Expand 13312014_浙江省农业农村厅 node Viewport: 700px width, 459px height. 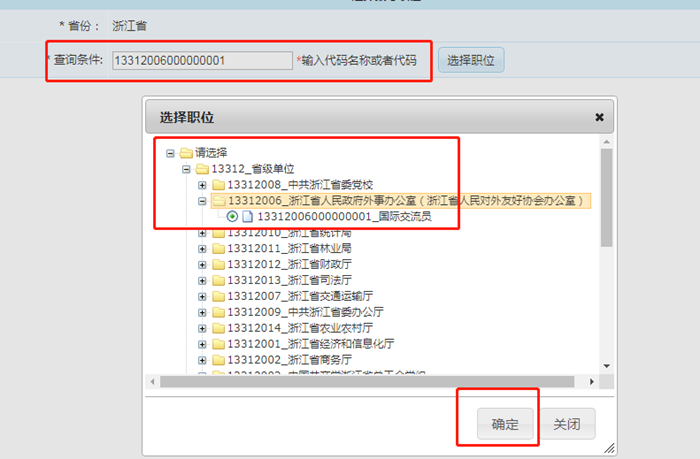click(202, 328)
